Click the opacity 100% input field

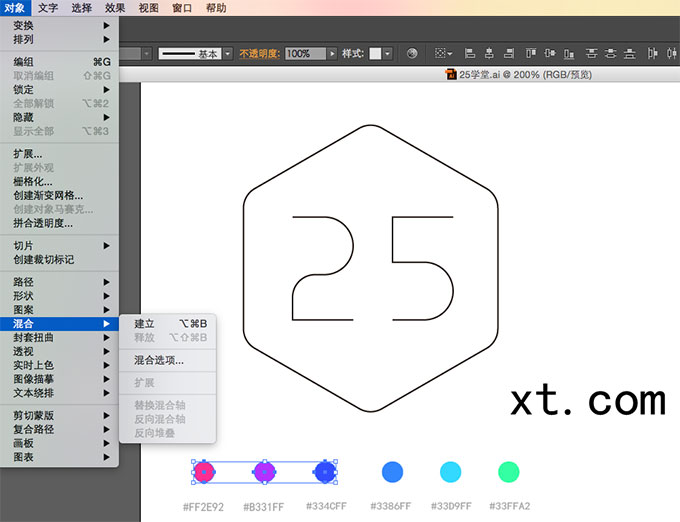click(305, 53)
